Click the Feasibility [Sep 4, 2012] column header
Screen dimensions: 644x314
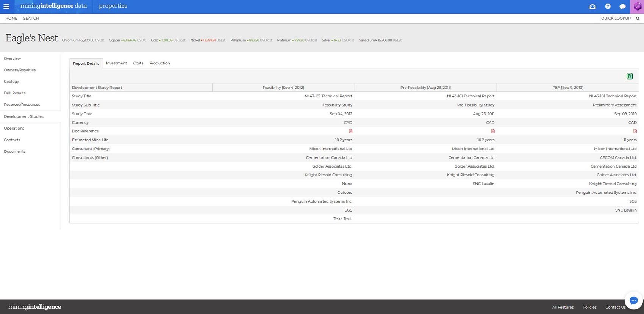point(283,88)
